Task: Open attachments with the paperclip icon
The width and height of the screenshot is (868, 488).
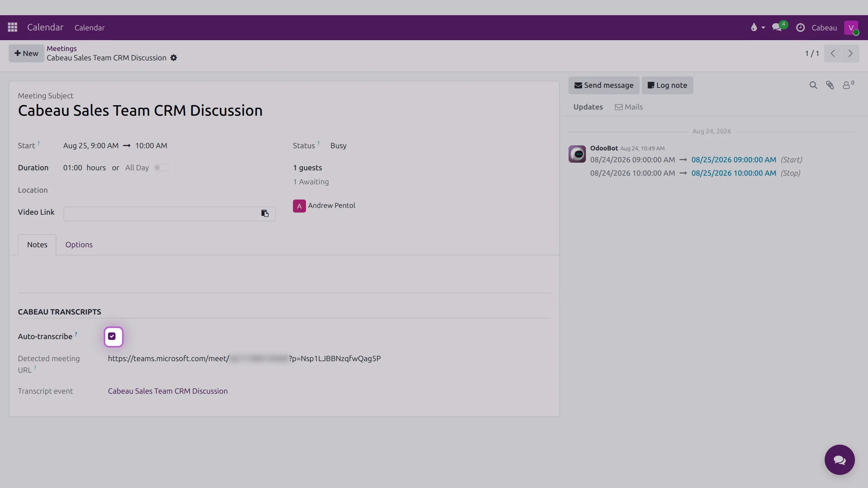Action: pyautogui.click(x=830, y=85)
